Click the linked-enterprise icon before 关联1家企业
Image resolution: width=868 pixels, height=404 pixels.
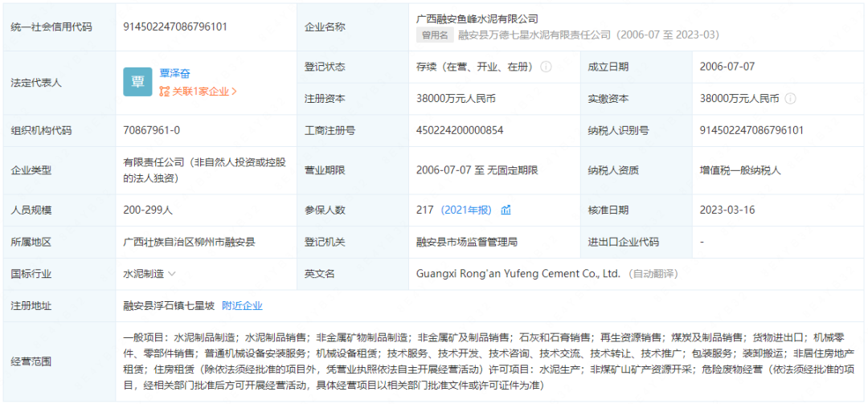point(164,92)
